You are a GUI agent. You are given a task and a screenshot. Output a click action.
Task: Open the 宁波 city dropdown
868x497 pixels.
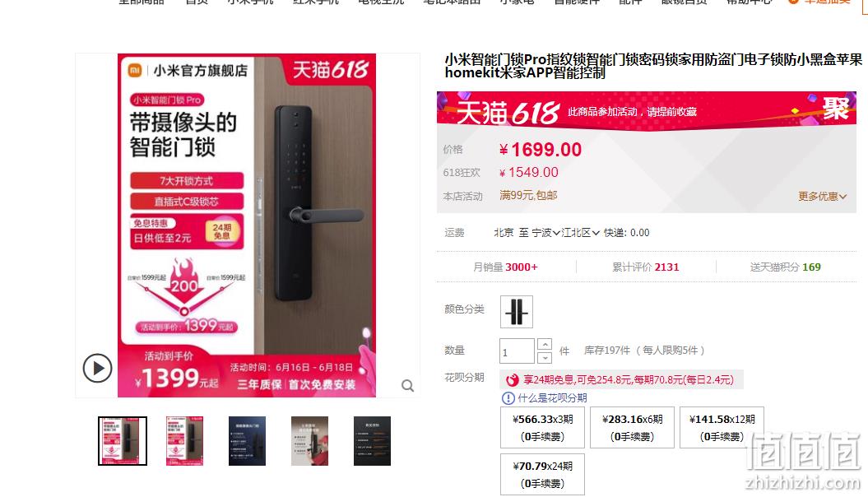(x=545, y=233)
